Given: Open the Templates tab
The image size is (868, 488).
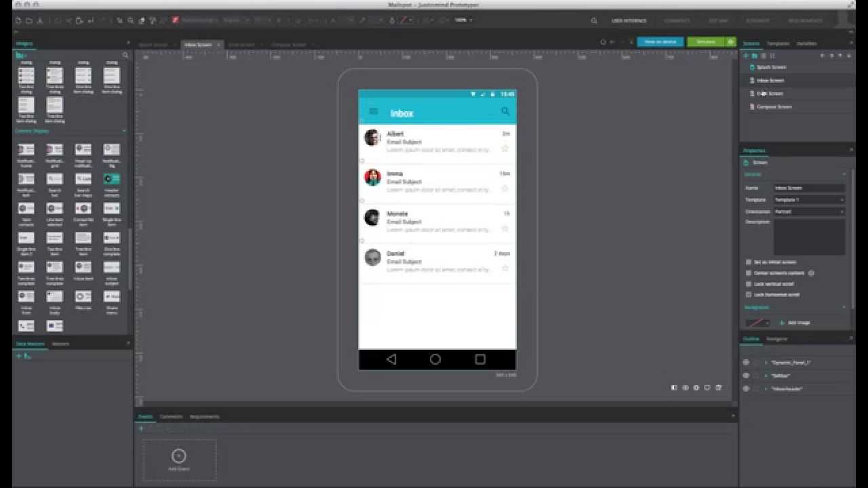Looking at the screenshot, I should click(x=778, y=43).
